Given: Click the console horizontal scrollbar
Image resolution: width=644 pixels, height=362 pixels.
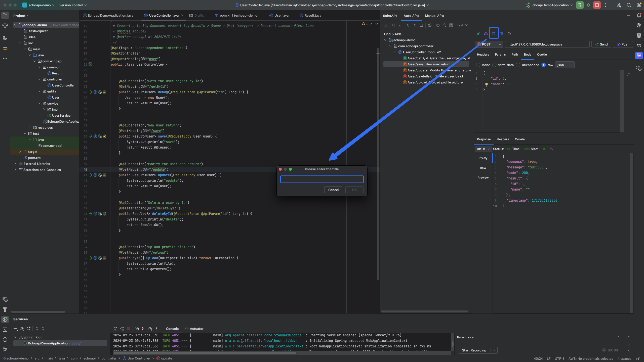Looking at the screenshot, I should coord(205,353).
